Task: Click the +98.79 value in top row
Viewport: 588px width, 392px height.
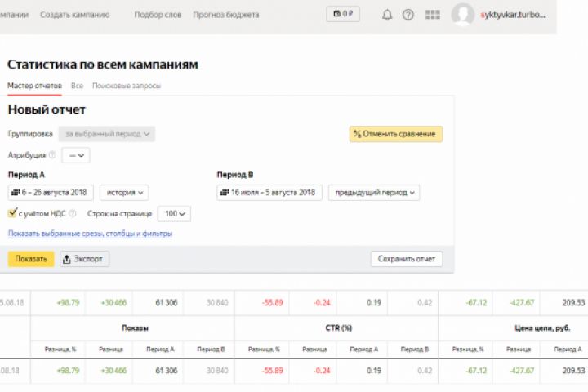Action: (68, 302)
